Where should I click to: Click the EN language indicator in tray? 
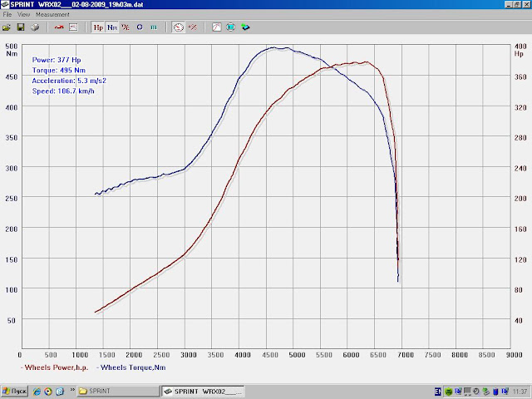(x=438, y=391)
